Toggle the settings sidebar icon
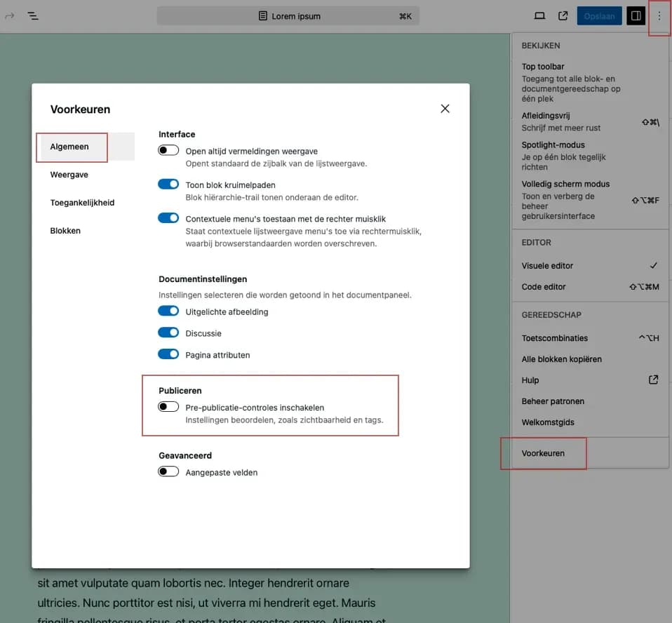Screen dimensions: 672x623 click(636, 16)
